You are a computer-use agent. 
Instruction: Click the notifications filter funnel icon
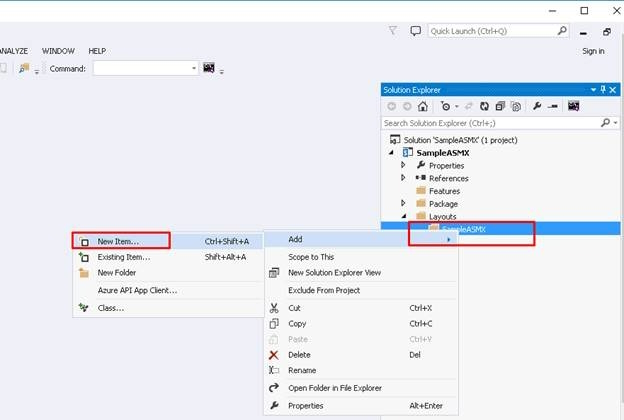393,30
